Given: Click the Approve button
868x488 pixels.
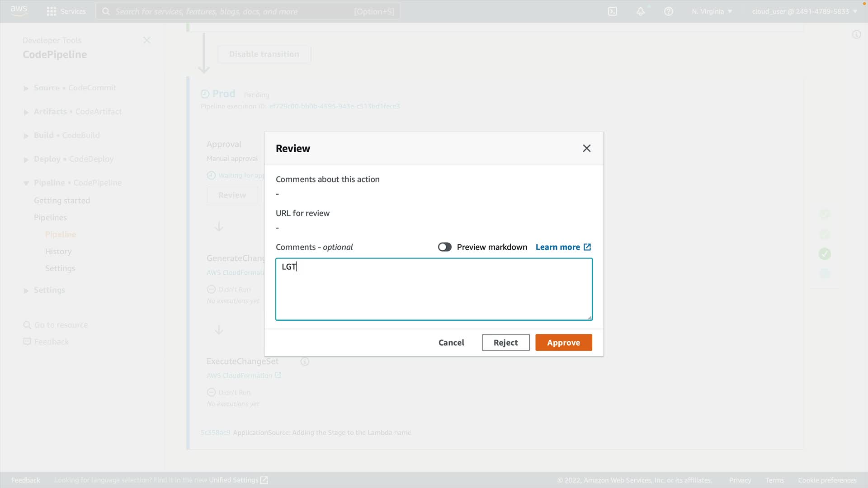Looking at the screenshot, I should click(563, 343).
